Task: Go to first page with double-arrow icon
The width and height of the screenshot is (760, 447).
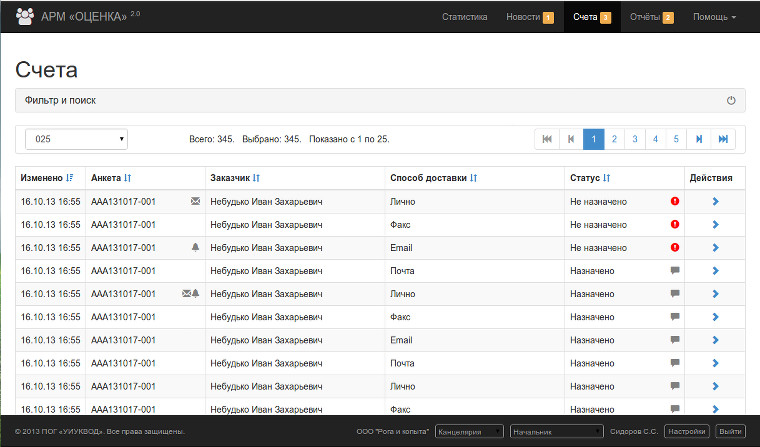Action: point(547,139)
